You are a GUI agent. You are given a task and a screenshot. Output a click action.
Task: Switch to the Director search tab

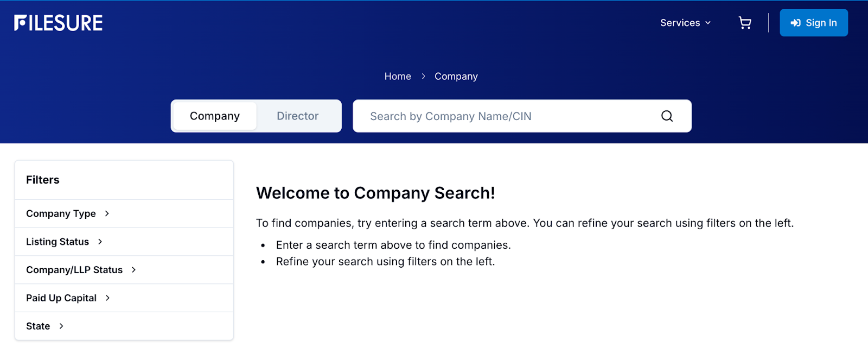297,116
